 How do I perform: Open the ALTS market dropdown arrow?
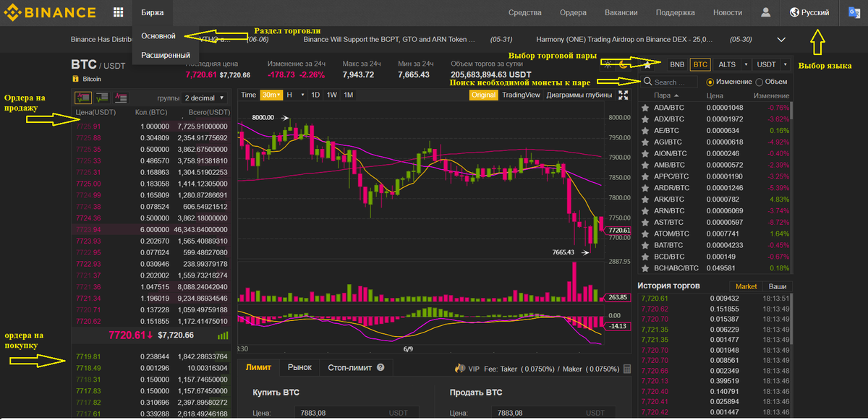coord(745,64)
